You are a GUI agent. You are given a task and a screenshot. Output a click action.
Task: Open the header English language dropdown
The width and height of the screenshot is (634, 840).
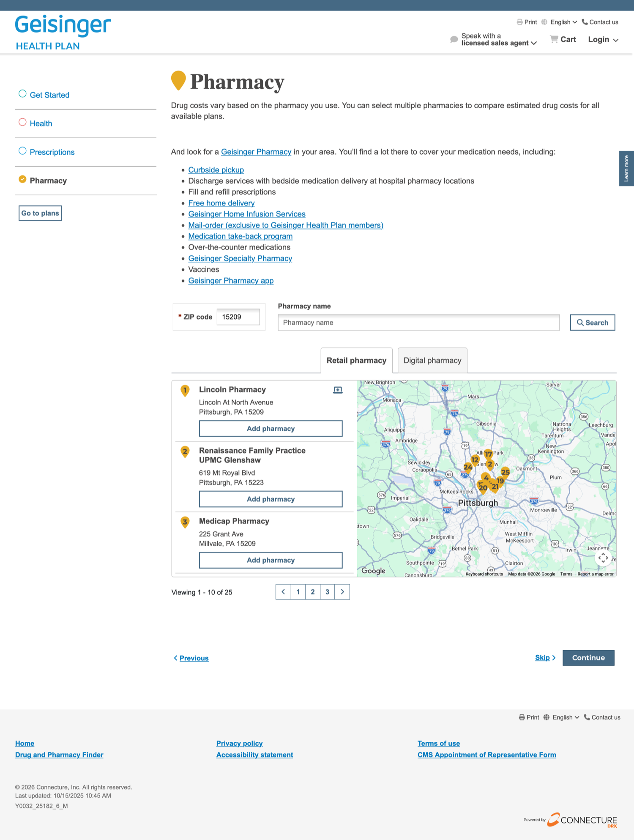click(563, 22)
